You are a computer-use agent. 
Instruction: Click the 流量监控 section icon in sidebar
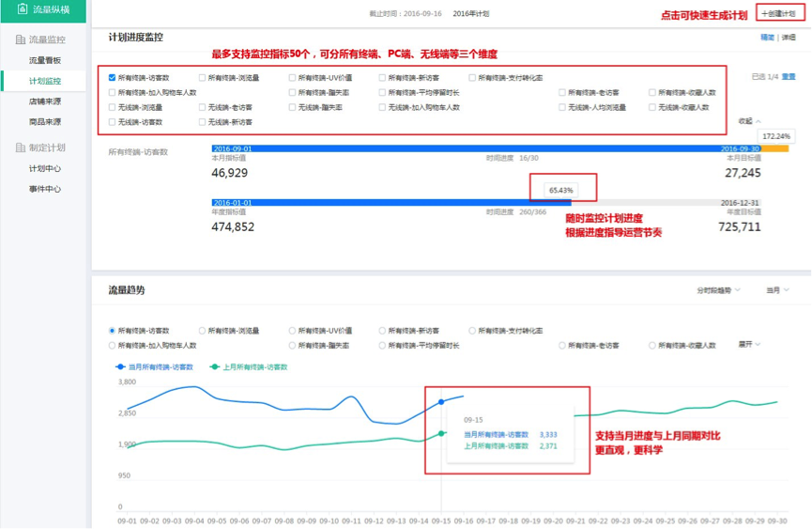click(21, 39)
